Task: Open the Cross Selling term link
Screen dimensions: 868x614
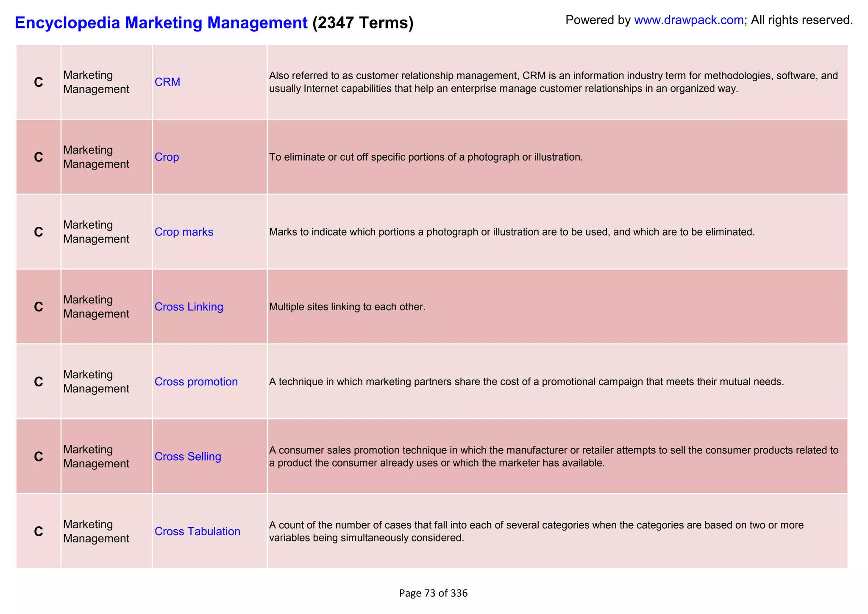Action: (x=188, y=456)
